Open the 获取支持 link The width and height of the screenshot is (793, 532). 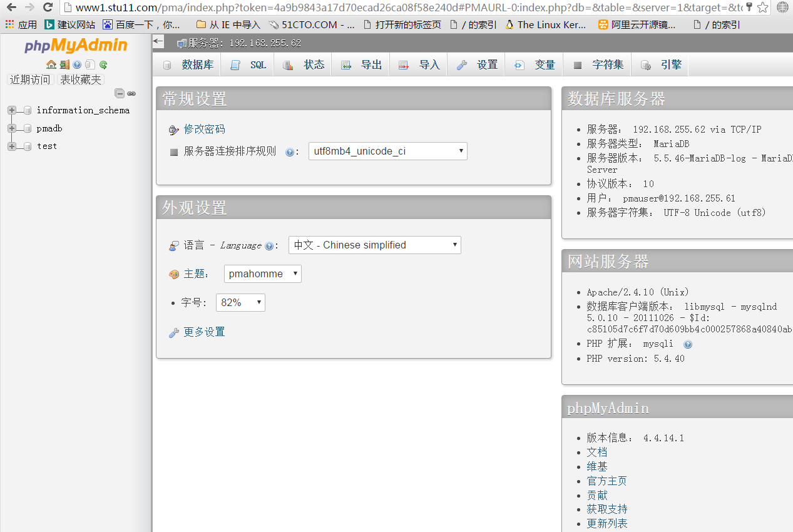click(x=606, y=509)
